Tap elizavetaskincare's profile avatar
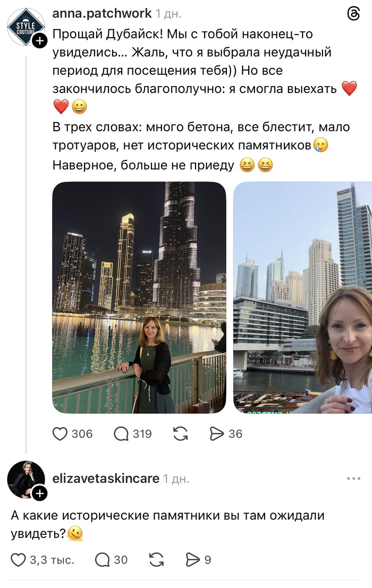Screen dimensions: 372x588 click(25, 479)
